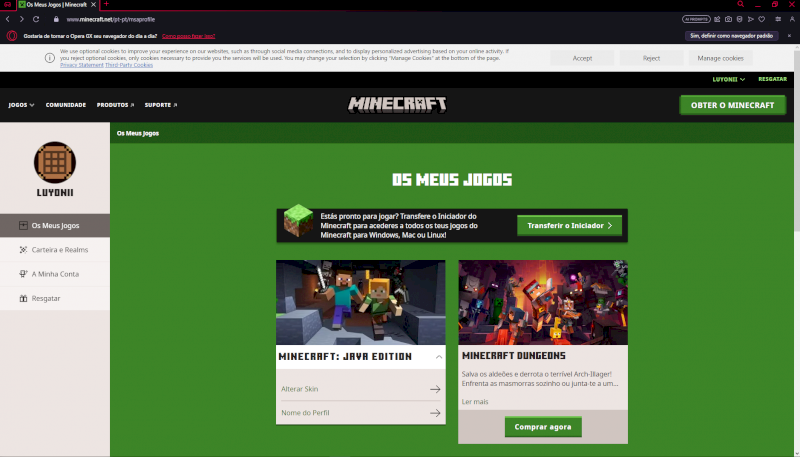Click the RESGATAR link in top bar
The width and height of the screenshot is (800, 457).
772,79
